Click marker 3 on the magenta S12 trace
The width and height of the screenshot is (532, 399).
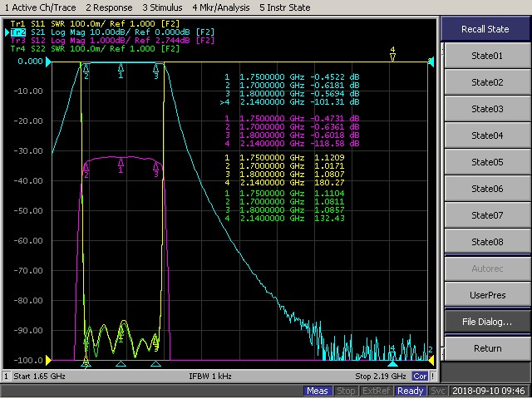pos(156,165)
